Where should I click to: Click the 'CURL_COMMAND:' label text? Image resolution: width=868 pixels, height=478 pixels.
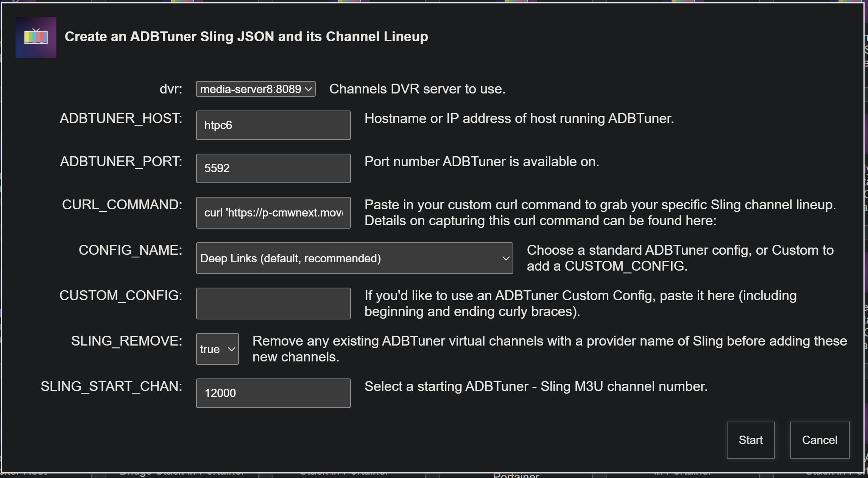tap(122, 205)
